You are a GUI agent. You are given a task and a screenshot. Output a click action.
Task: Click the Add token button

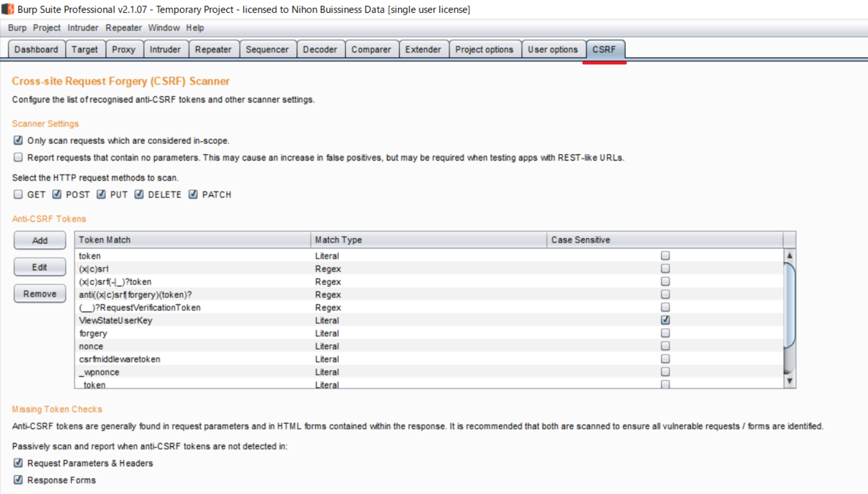click(x=39, y=240)
